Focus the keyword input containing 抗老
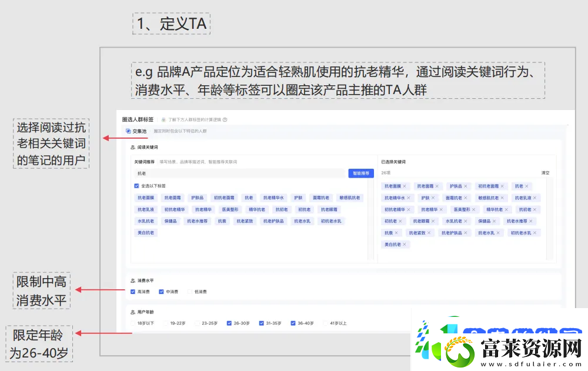The image size is (588, 371). click(239, 173)
